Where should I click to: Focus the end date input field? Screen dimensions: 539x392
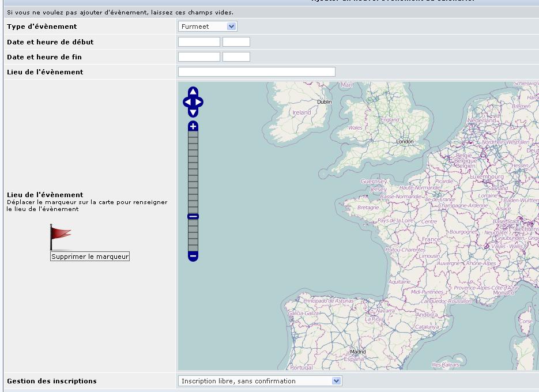click(x=199, y=56)
